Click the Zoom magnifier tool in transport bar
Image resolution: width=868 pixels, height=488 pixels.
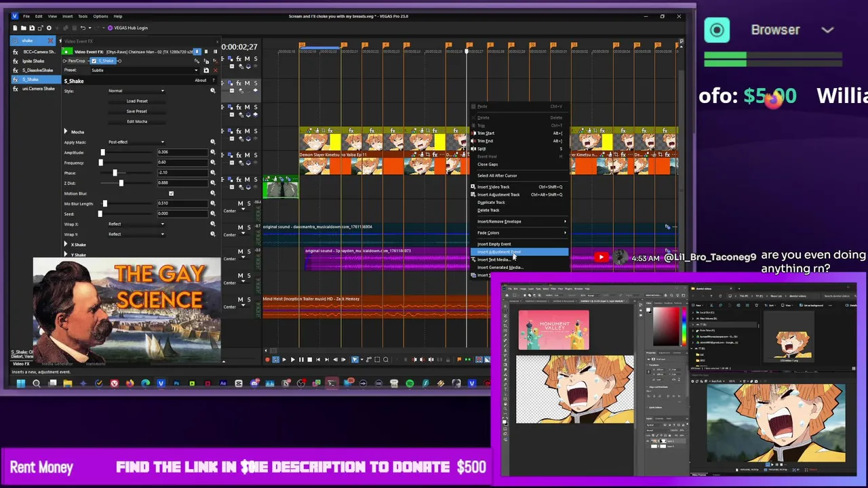(386, 360)
